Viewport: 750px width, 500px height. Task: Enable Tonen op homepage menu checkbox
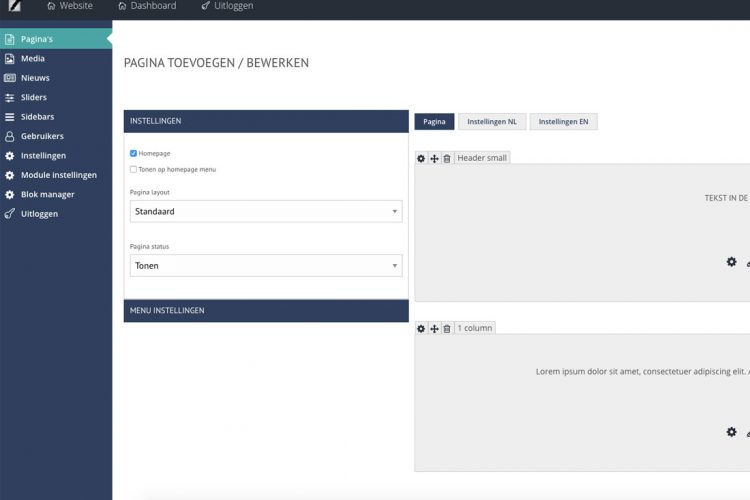click(x=134, y=169)
